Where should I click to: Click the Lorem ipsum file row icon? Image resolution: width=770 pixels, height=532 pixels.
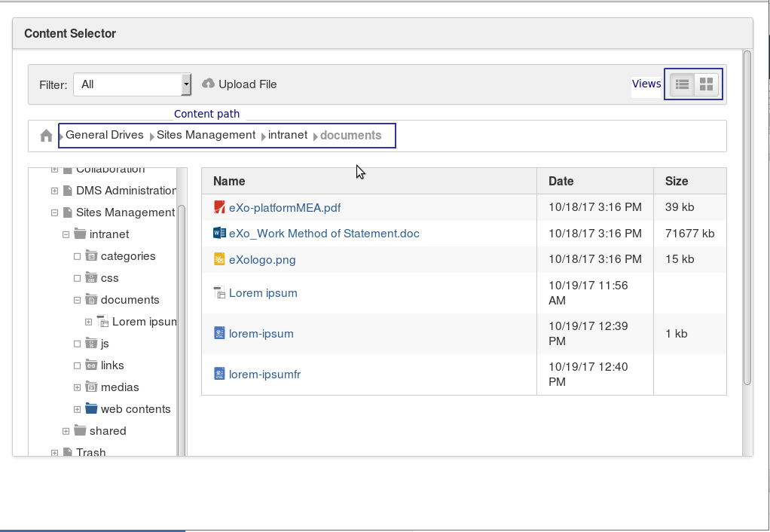[219, 293]
